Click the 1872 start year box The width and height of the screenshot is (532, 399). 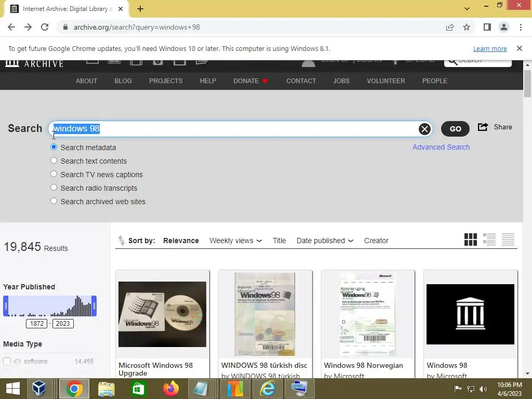click(37, 323)
